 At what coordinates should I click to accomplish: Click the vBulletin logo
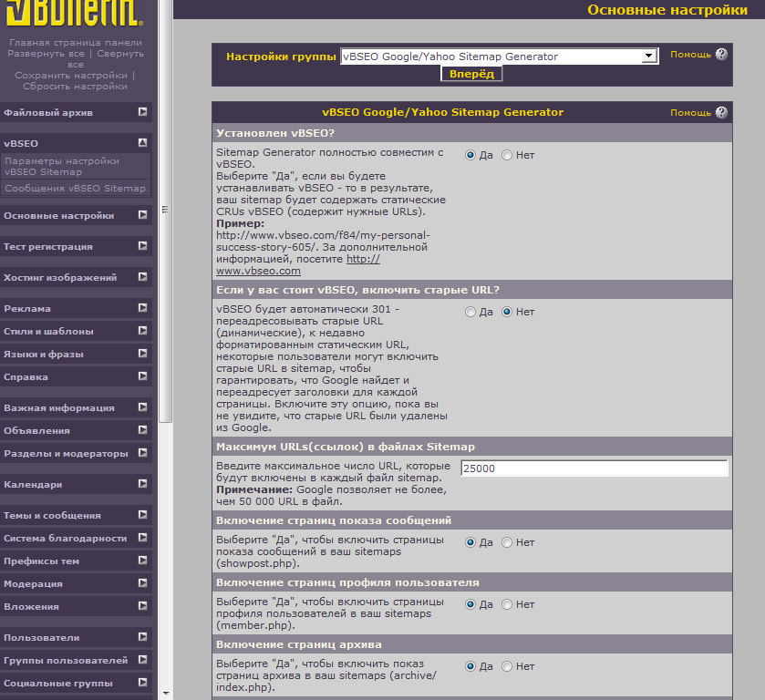(x=75, y=13)
